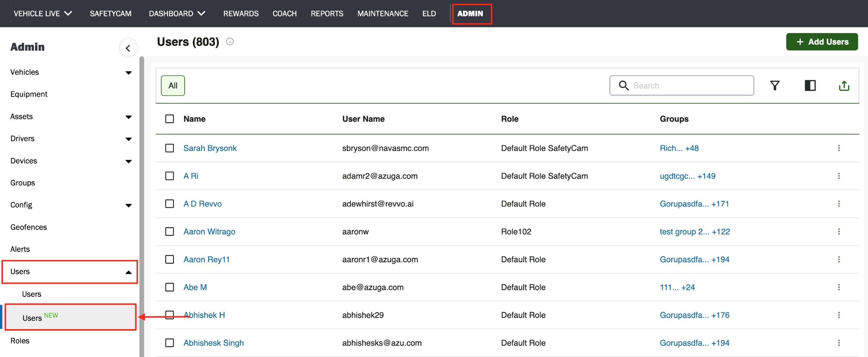868x357 pixels.
Task: Open the Coach menu item
Action: tap(285, 14)
